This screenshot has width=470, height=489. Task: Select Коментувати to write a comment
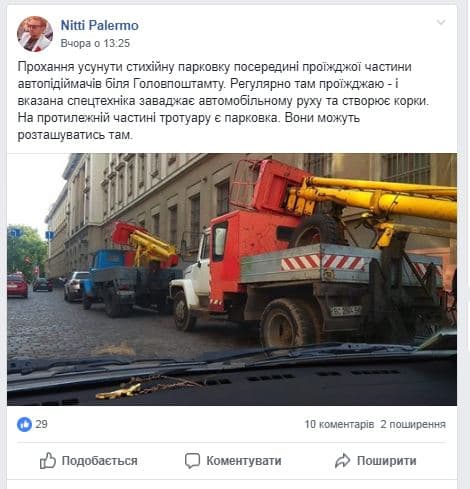(x=233, y=461)
